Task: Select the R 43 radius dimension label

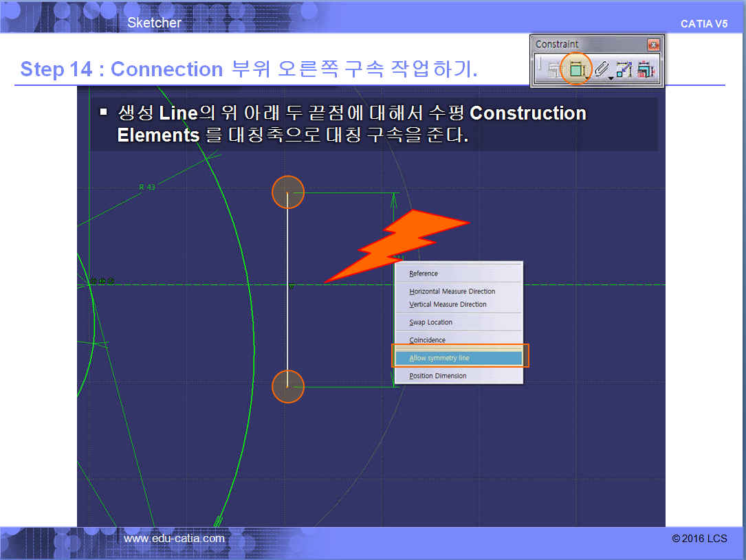Action: coord(146,187)
